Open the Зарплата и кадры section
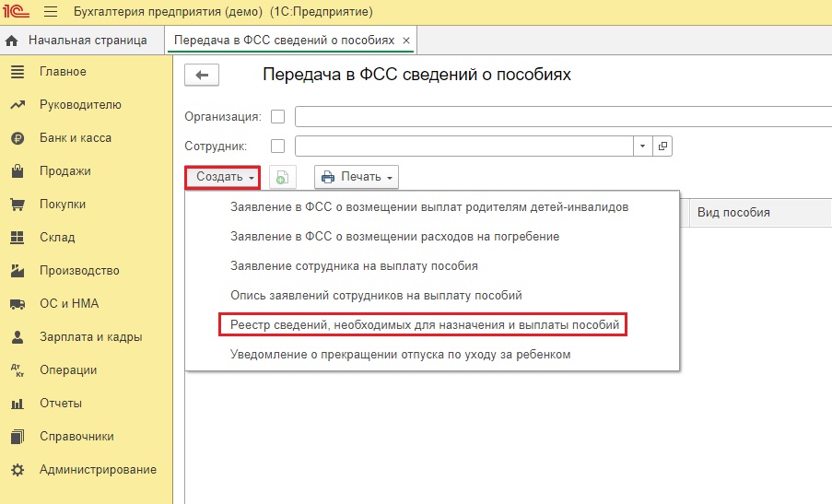 pyautogui.click(x=90, y=337)
